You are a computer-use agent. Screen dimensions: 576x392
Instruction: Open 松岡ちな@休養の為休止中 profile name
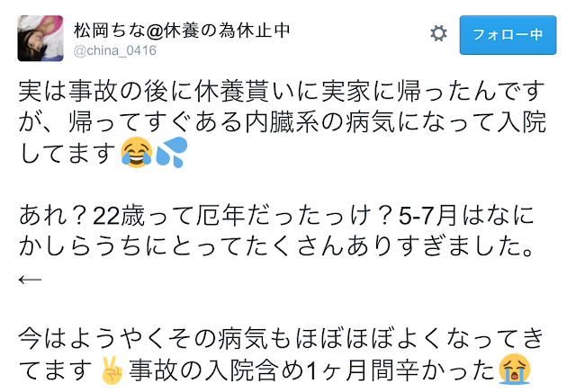182,30
